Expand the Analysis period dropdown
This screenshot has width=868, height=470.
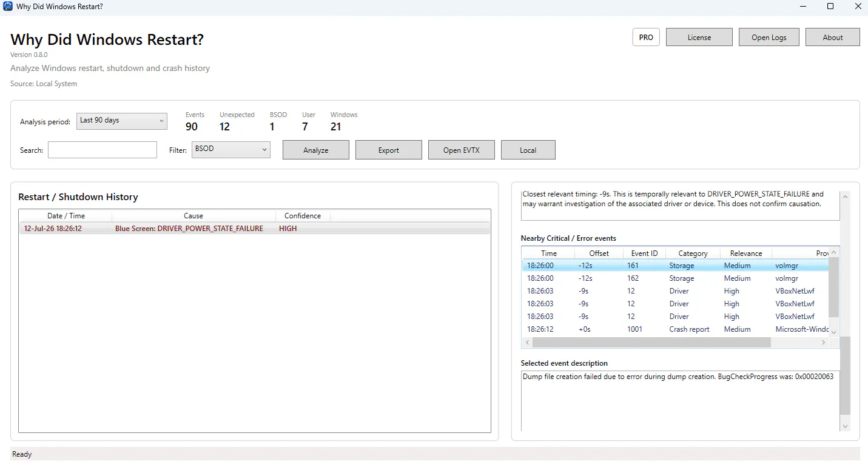(x=121, y=121)
